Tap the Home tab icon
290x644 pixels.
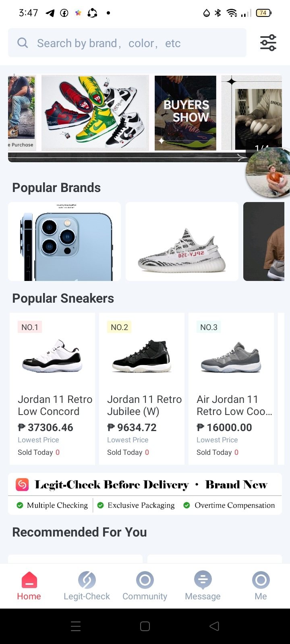(29, 581)
